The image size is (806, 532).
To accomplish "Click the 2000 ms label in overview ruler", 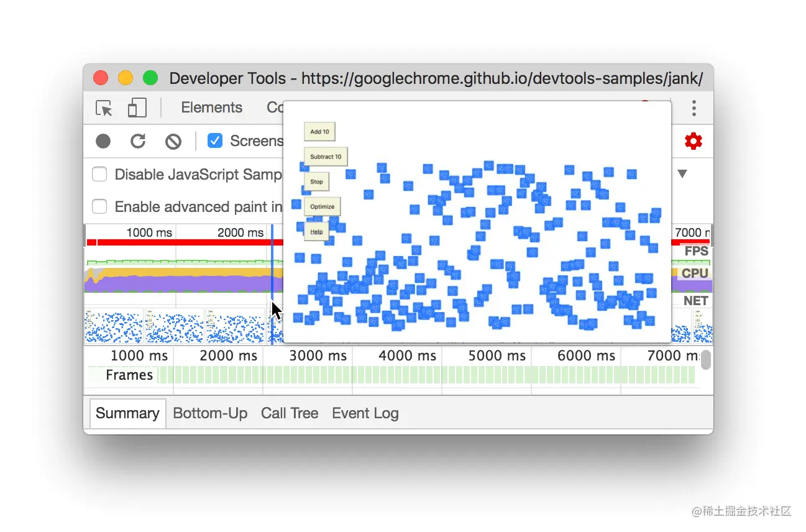I will [x=240, y=232].
